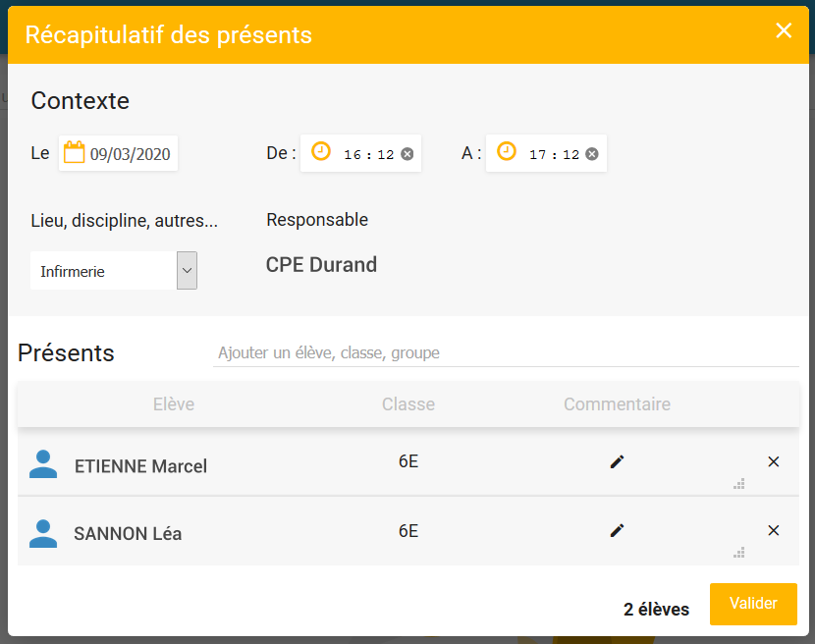
Task: Click the Commentaire column header
Action: [x=617, y=403]
